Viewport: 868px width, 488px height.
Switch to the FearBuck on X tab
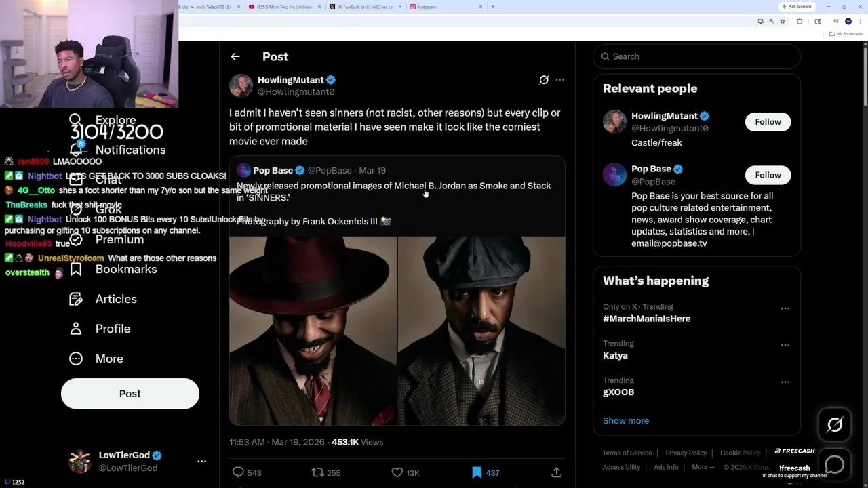pyautogui.click(x=365, y=7)
